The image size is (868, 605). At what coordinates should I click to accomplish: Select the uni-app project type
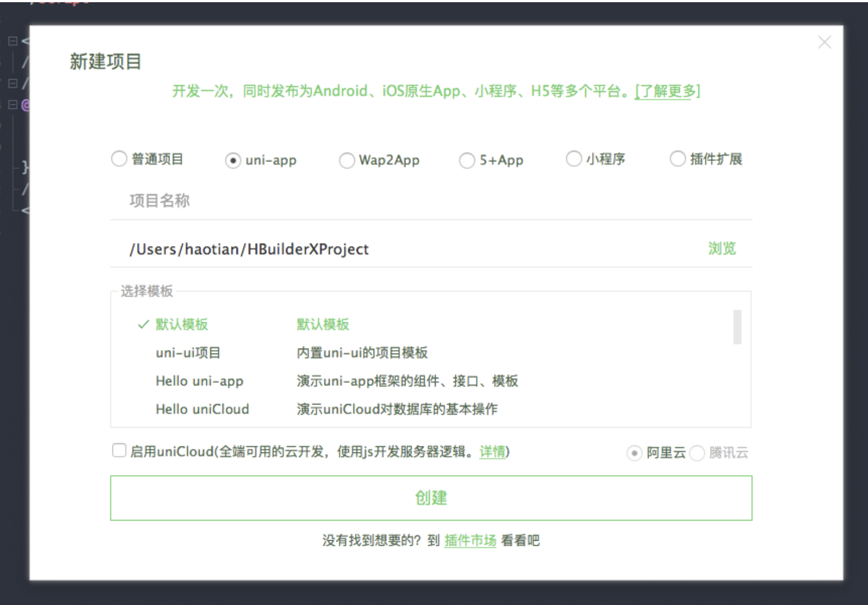(233, 160)
